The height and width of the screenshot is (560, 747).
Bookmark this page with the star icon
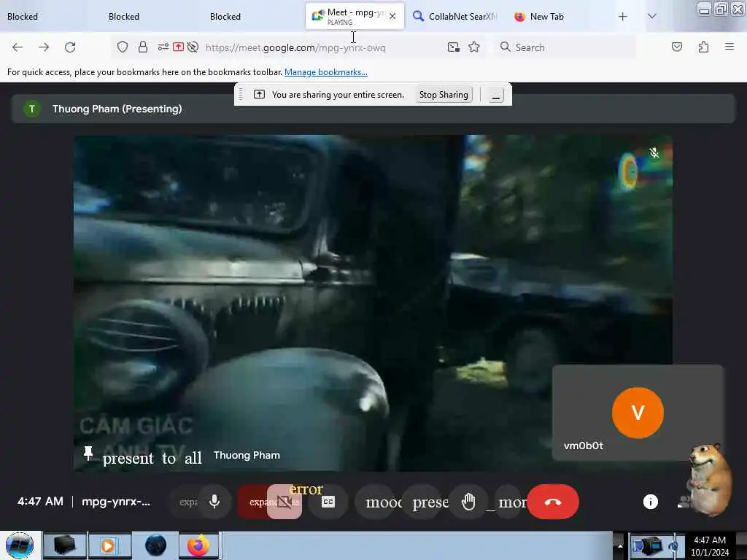[x=474, y=47]
